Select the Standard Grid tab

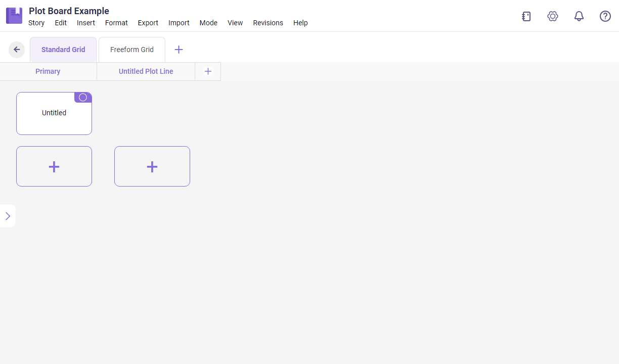(63, 50)
